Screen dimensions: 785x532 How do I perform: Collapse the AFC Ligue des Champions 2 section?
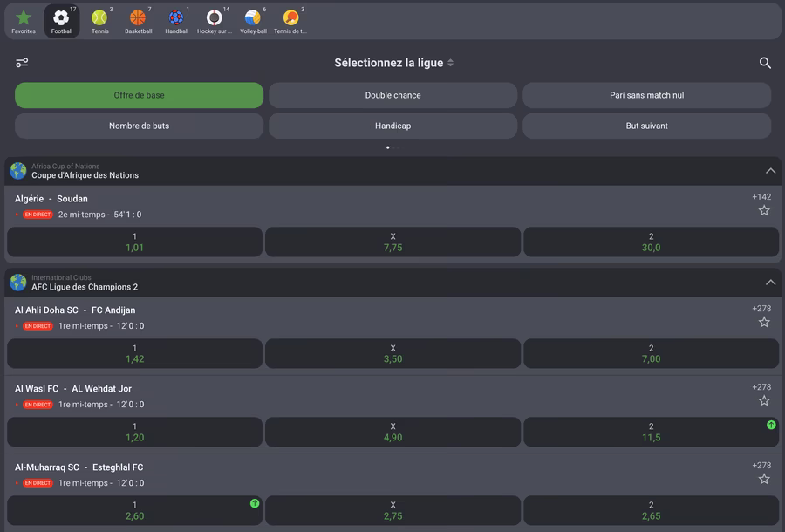click(x=770, y=283)
